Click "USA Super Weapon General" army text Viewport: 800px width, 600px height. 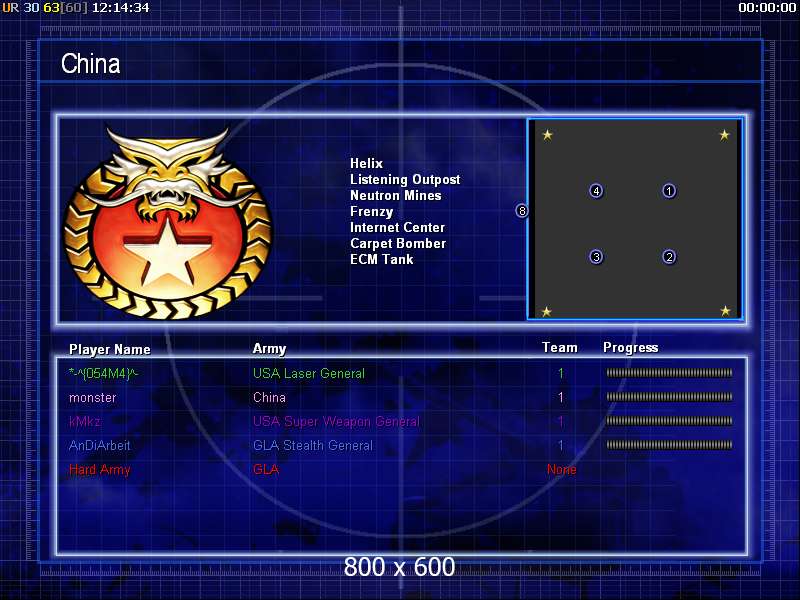point(336,421)
